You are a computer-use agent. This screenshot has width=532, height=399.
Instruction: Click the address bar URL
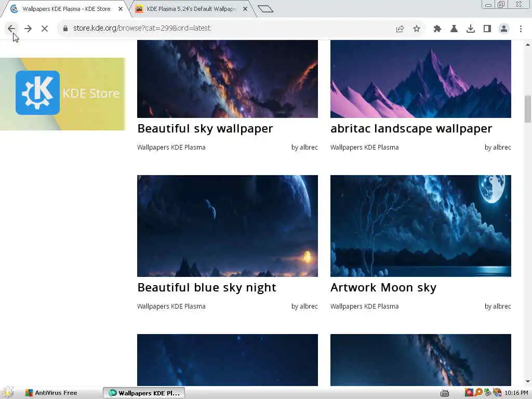(142, 28)
